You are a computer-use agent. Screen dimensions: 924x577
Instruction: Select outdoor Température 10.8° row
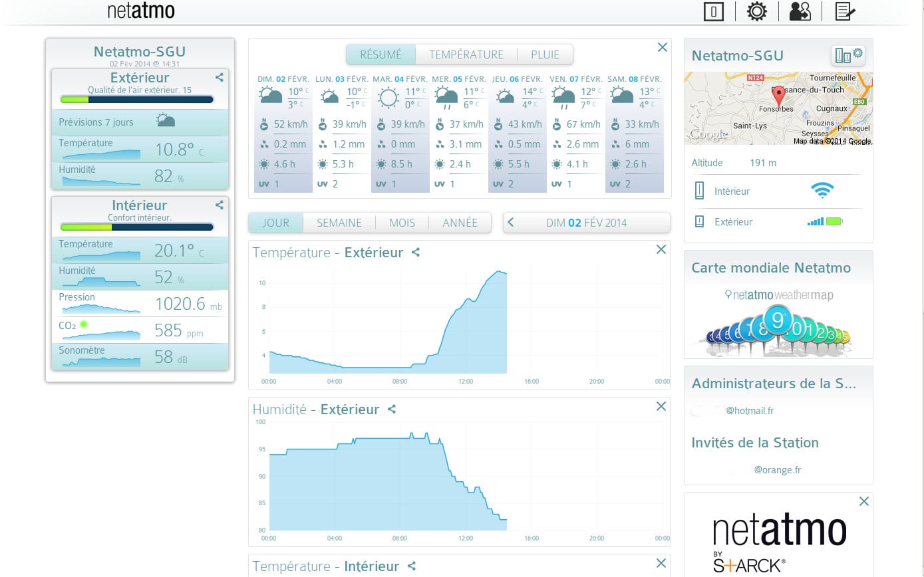point(140,149)
